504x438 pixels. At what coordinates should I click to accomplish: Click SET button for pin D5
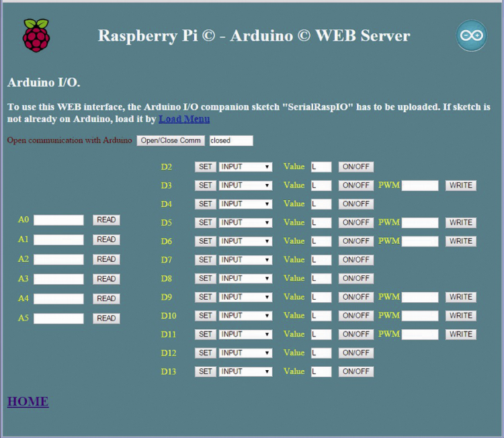[206, 223]
